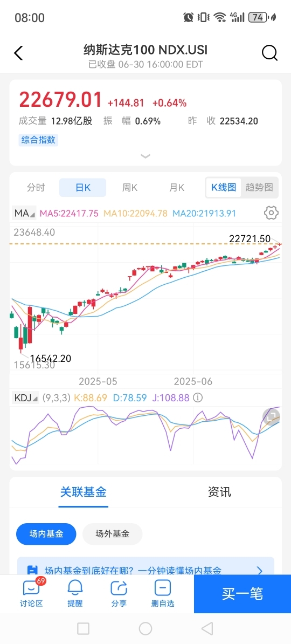The width and height of the screenshot is (291, 644).
Task: Expand quote details chevron
Action: click(x=145, y=156)
